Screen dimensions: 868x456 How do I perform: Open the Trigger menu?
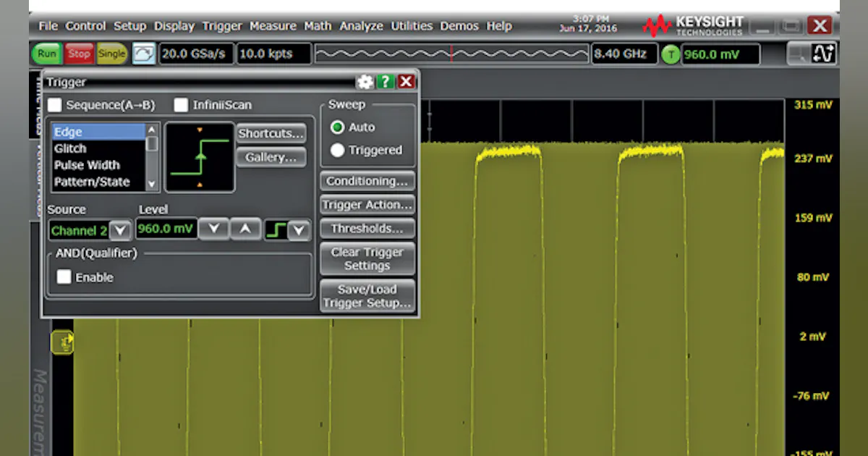[221, 25]
